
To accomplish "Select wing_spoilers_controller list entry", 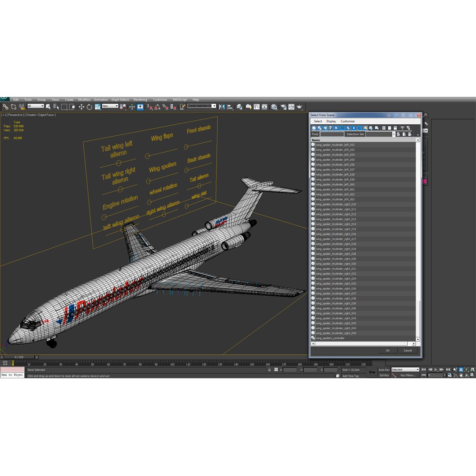I will pos(330,338).
